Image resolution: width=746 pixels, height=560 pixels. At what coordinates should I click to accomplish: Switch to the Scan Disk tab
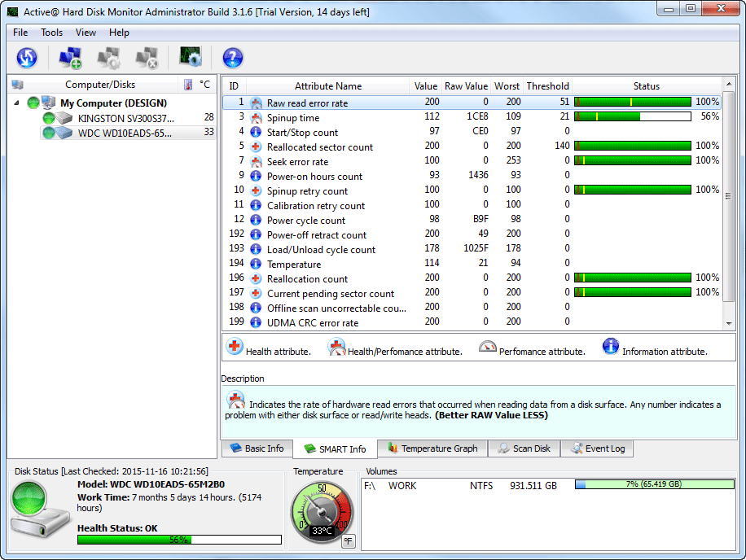point(525,448)
